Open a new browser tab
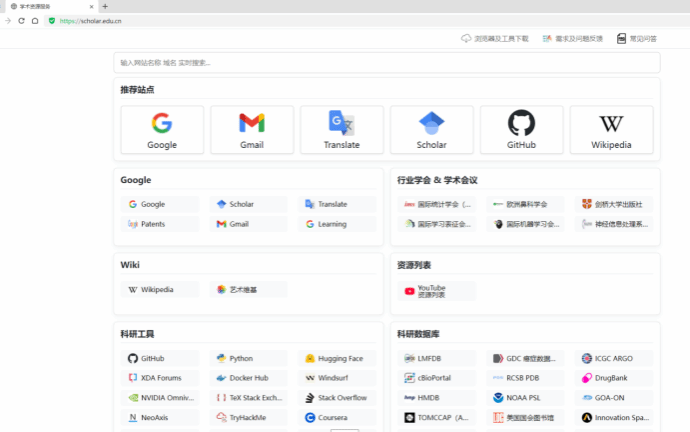 105,6
